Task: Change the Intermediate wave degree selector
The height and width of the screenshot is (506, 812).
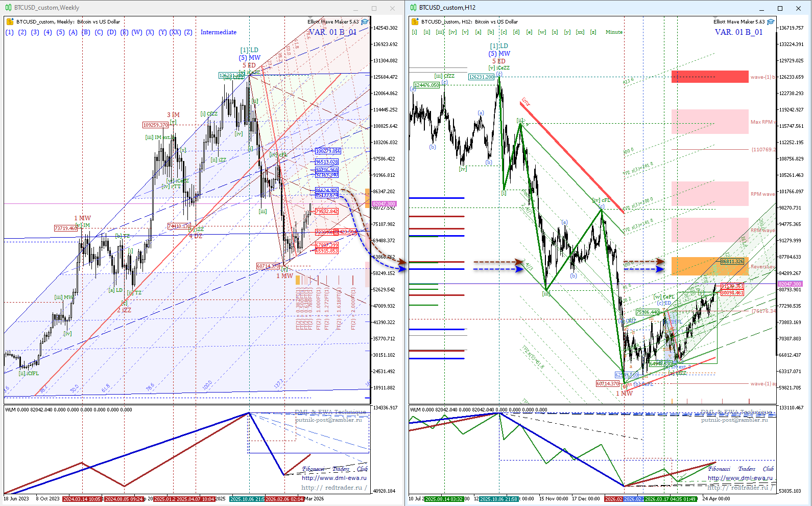Action: 219,32
